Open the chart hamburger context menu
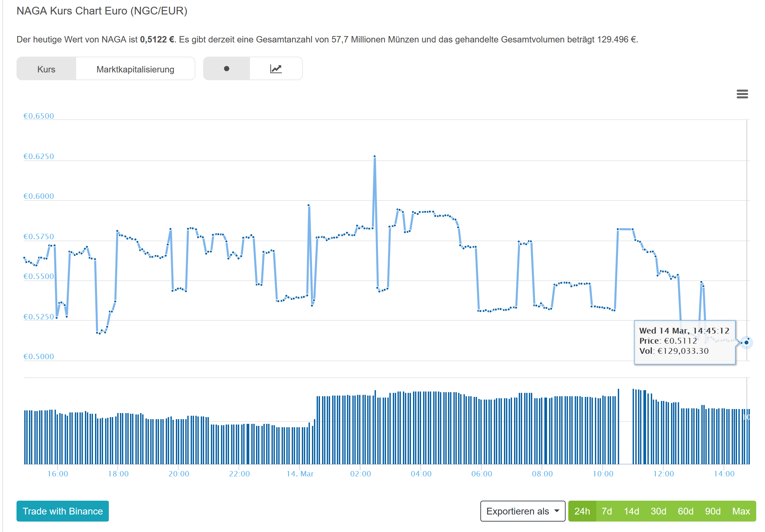This screenshot has width=765, height=532. [x=742, y=94]
